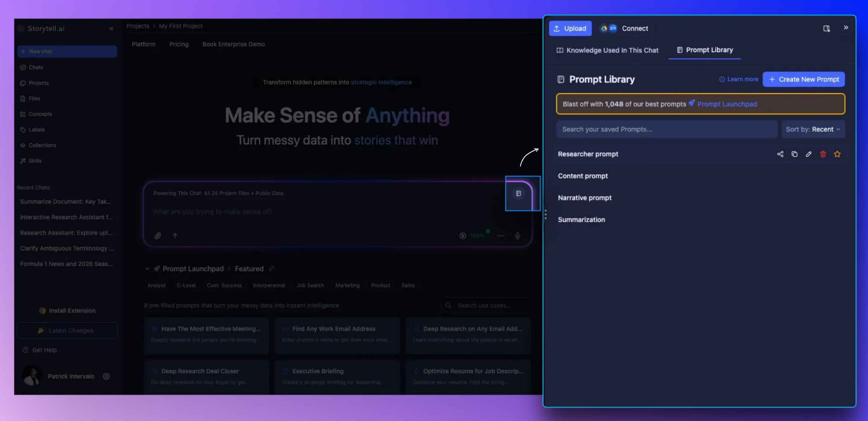Delete the Researcher prompt with trash icon
Viewport: 868px width, 421px height.
point(823,154)
